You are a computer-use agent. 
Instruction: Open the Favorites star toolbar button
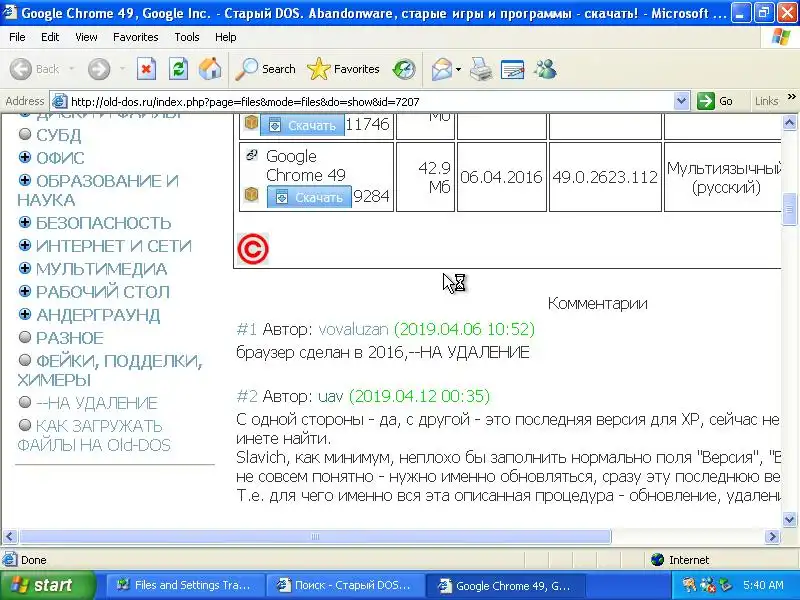[x=343, y=69]
